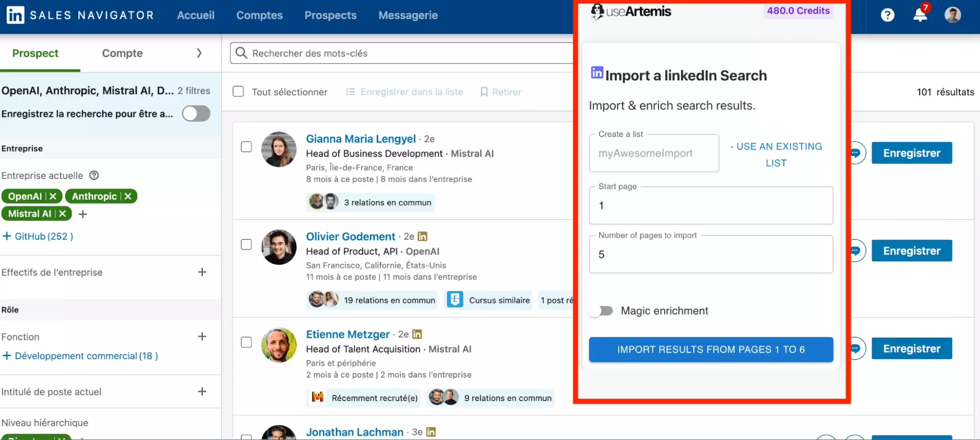Image resolution: width=980 pixels, height=440 pixels.
Task: View 3 relations en commun for Gianna
Action: click(370, 202)
